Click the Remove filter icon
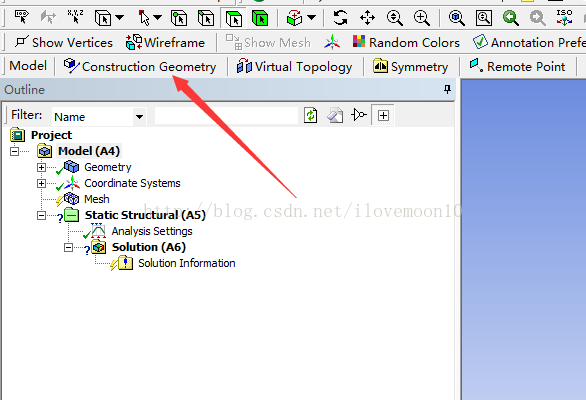 coord(359,115)
